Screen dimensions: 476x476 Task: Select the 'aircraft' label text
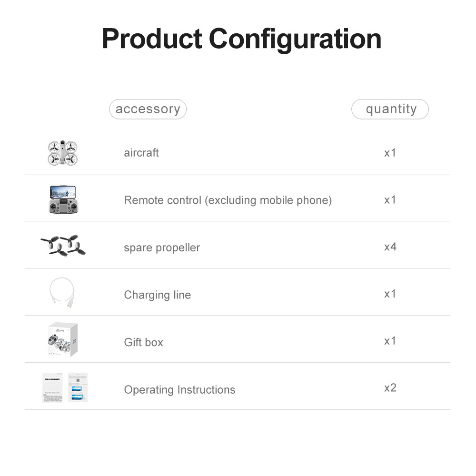(x=141, y=153)
